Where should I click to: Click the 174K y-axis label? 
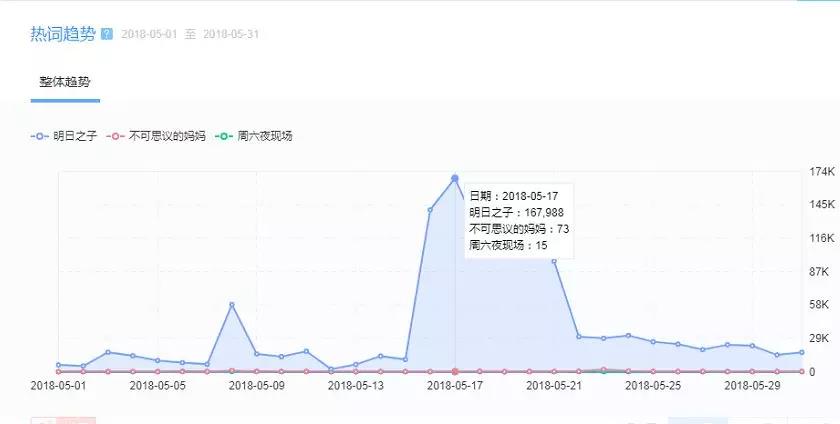pos(822,172)
